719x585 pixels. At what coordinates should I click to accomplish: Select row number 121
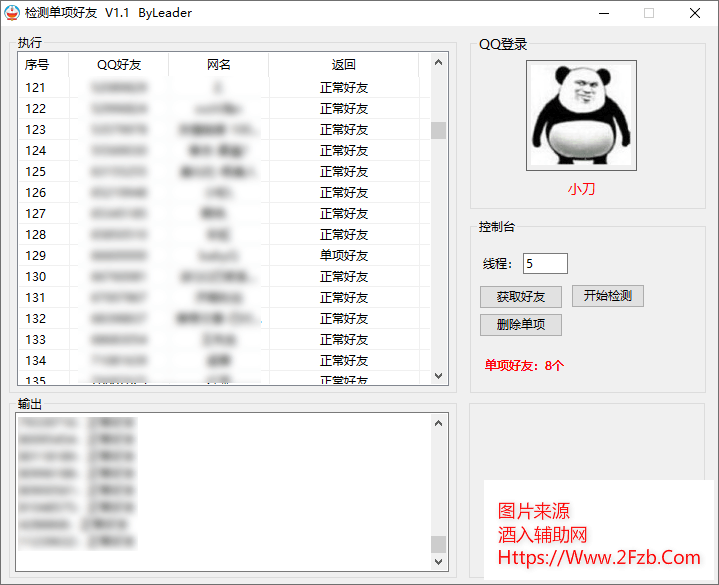point(224,88)
